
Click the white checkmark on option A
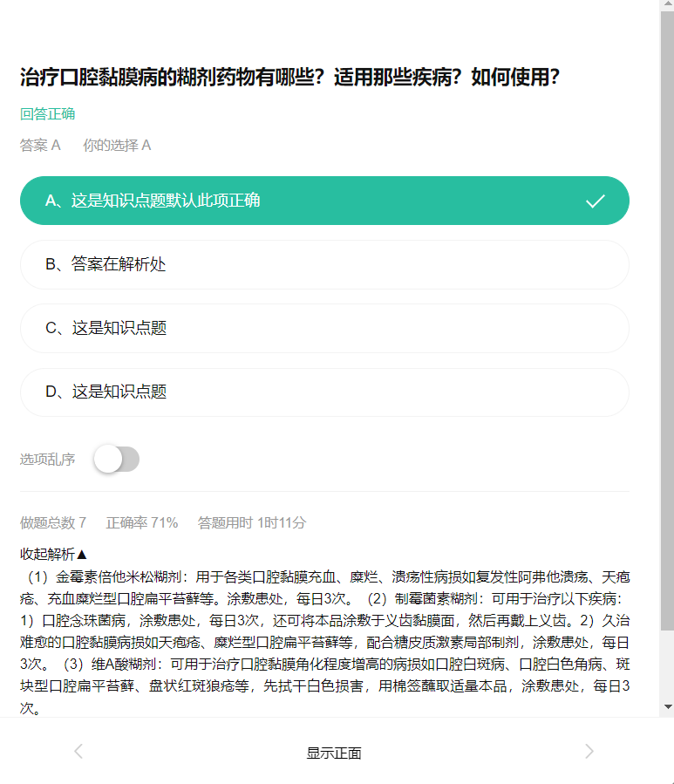point(596,201)
